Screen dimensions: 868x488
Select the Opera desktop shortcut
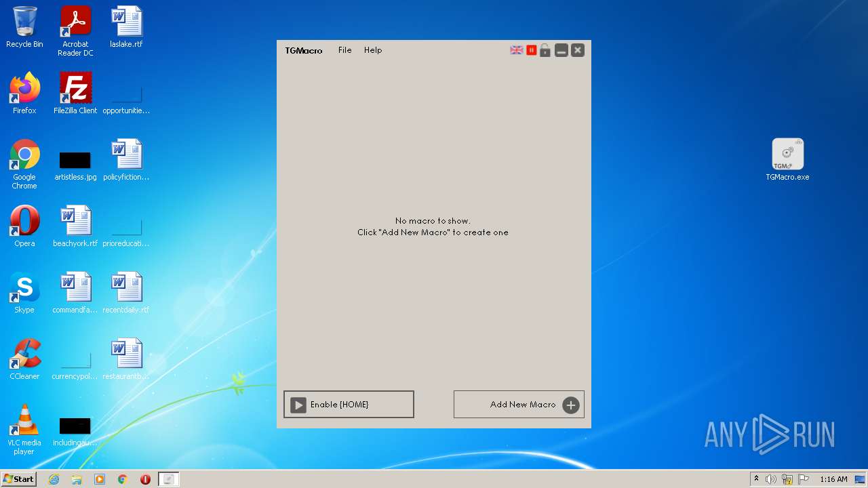point(24,226)
